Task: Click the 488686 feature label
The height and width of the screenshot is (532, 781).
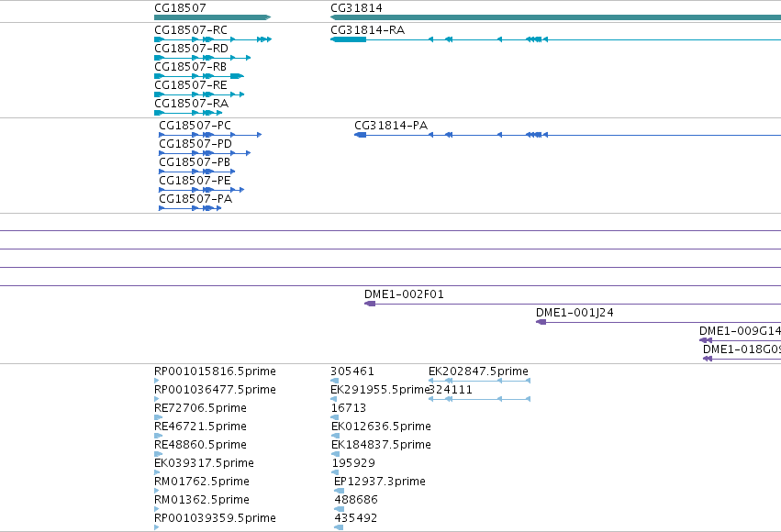Action: tap(356, 500)
